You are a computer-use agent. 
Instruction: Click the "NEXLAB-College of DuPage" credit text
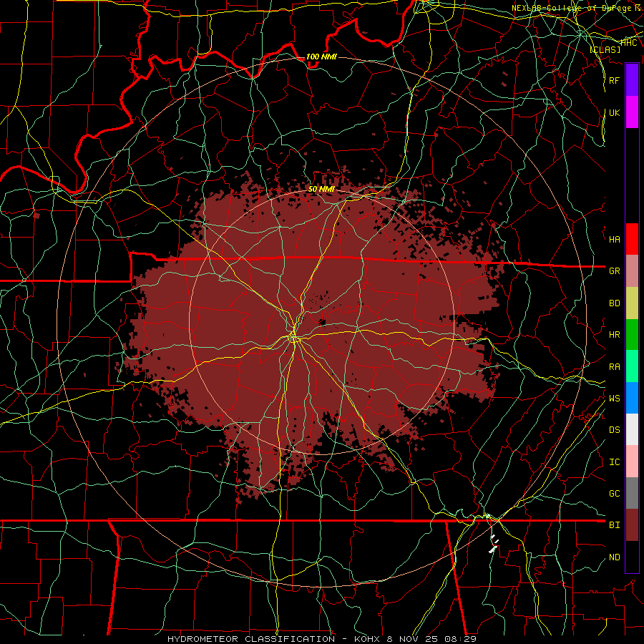tap(572, 8)
